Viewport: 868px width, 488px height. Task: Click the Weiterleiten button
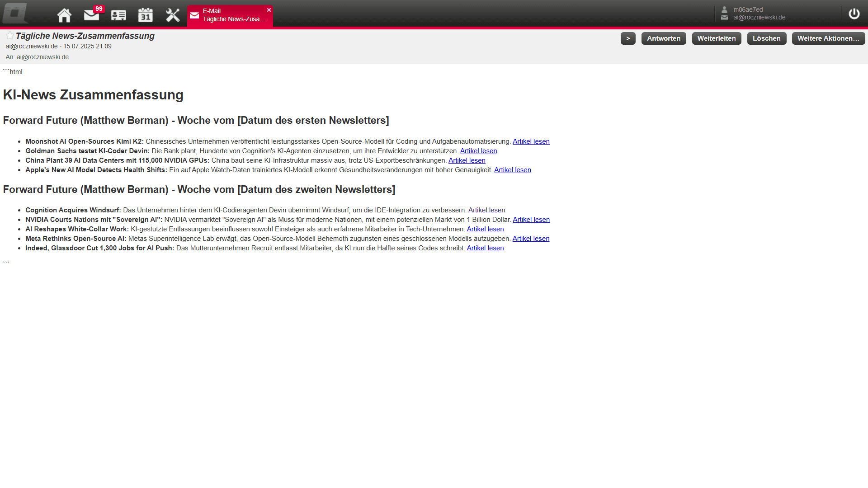717,38
